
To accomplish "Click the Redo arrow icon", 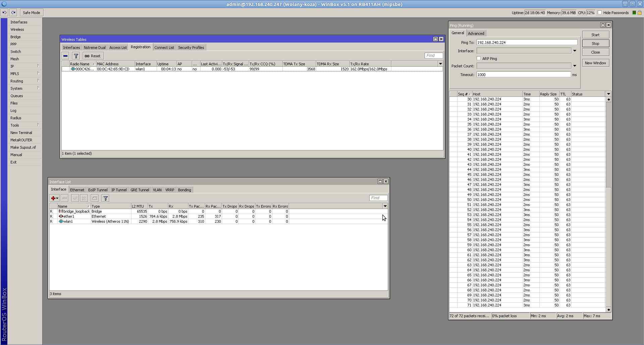I will (13, 13).
